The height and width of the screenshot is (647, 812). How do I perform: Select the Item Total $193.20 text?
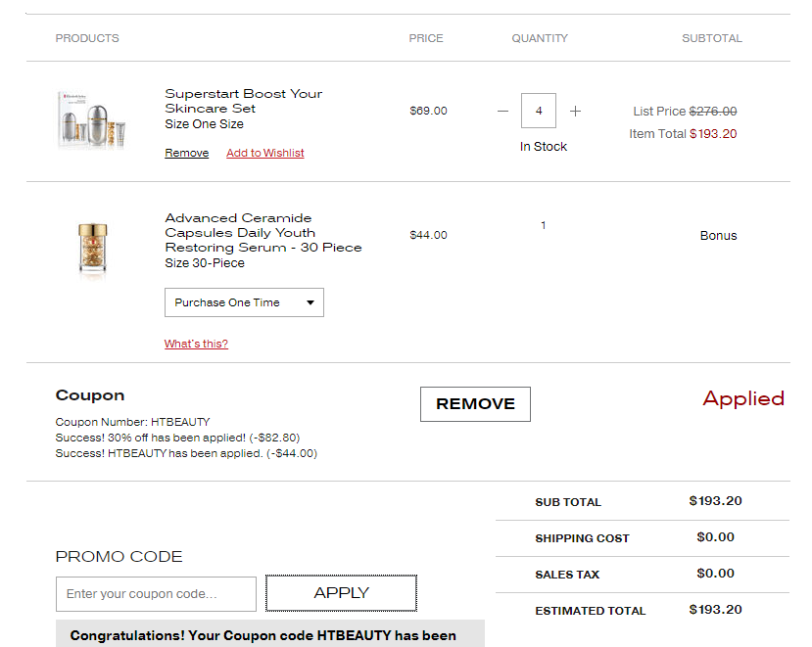coord(683,133)
